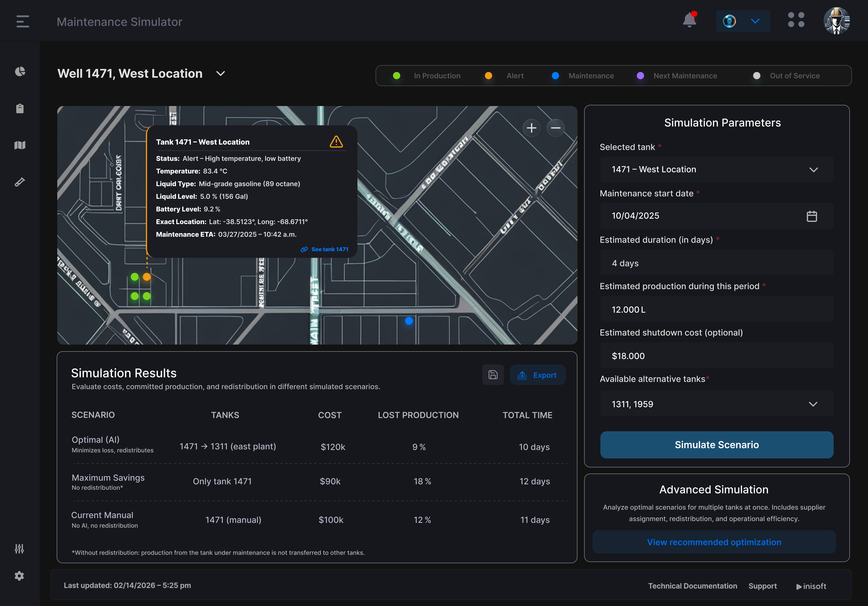The image size is (868, 606).
Task: Select the In Production legend green dot
Action: [396, 75]
